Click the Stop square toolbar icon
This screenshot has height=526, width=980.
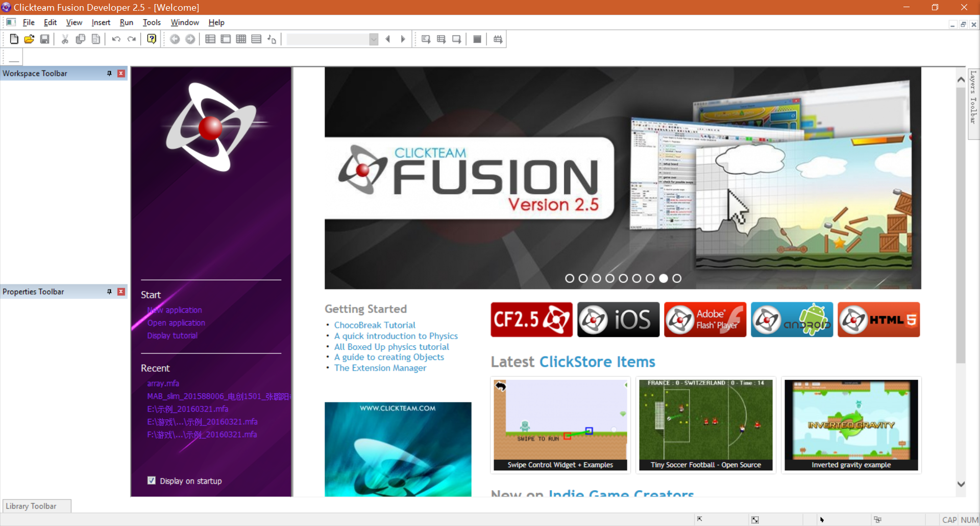pyautogui.click(x=477, y=39)
